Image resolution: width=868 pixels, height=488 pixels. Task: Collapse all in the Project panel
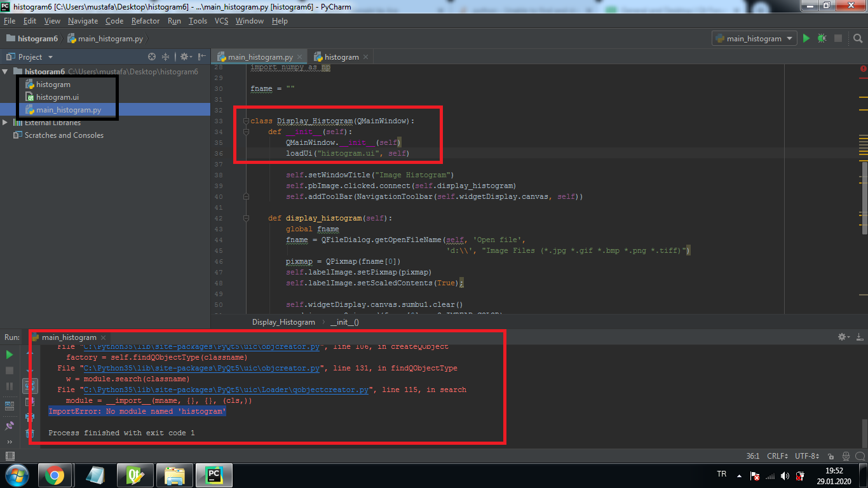coord(165,57)
